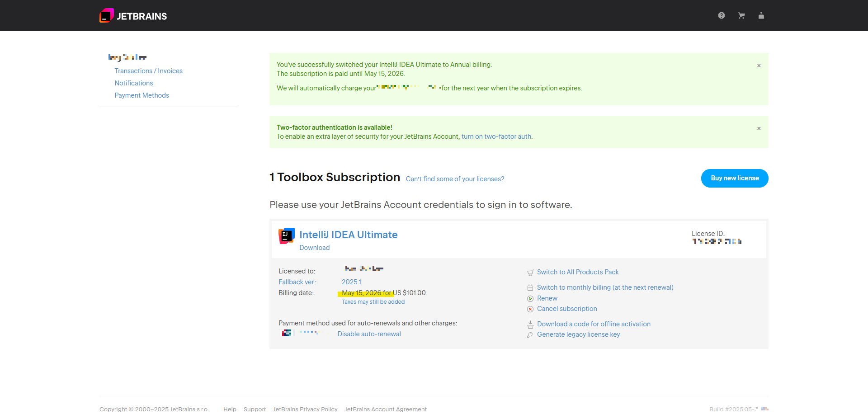Viewport: 868px width, 414px height.
Task: Close the two-factor authentication banner
Action: pos(759,128)
